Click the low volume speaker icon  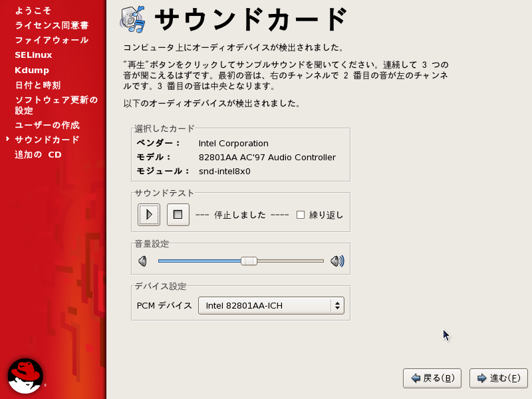tap(142, 261)
